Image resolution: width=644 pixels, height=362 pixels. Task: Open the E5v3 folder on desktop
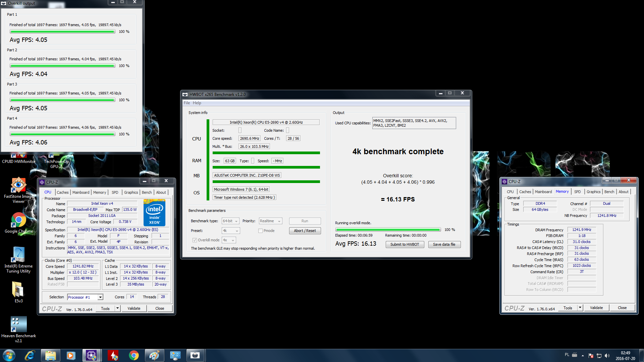click(18, 292)
